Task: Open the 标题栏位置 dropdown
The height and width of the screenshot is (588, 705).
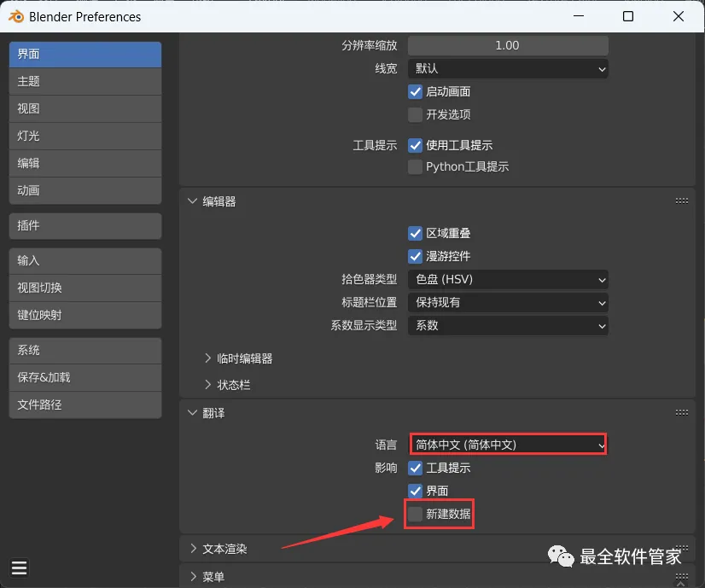Action: click(x=508, y=303)
